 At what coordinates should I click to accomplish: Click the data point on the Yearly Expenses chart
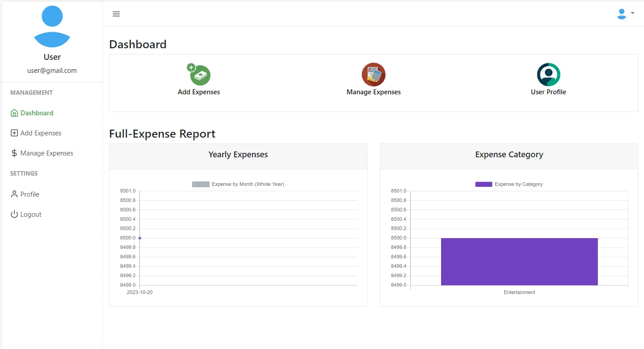pos(139,238)
